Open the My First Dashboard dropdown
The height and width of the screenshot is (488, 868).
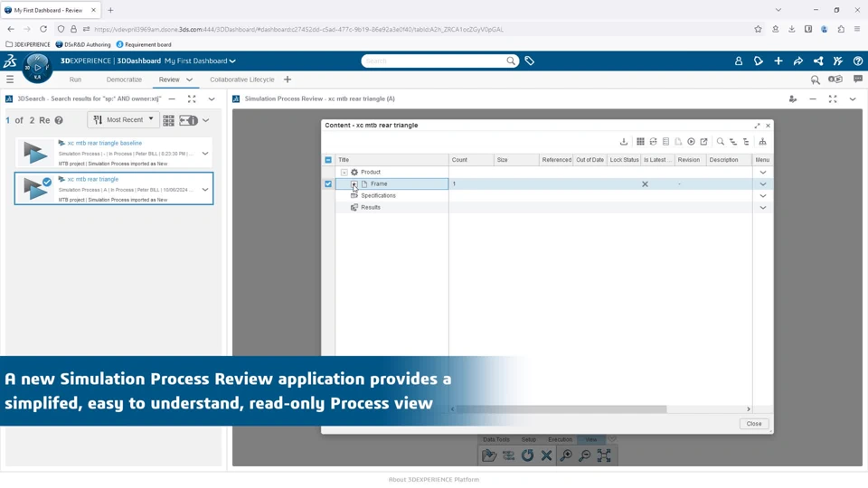click(200, 61)
